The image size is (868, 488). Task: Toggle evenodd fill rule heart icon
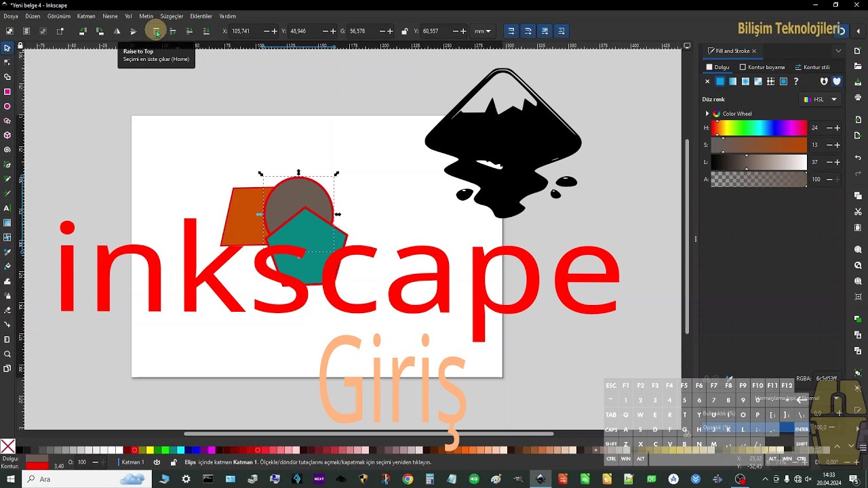click(x=824, y=81)
